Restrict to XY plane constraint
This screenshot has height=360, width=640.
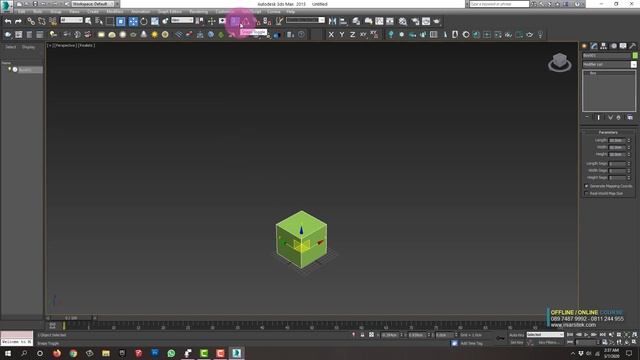tap(363, 35)
